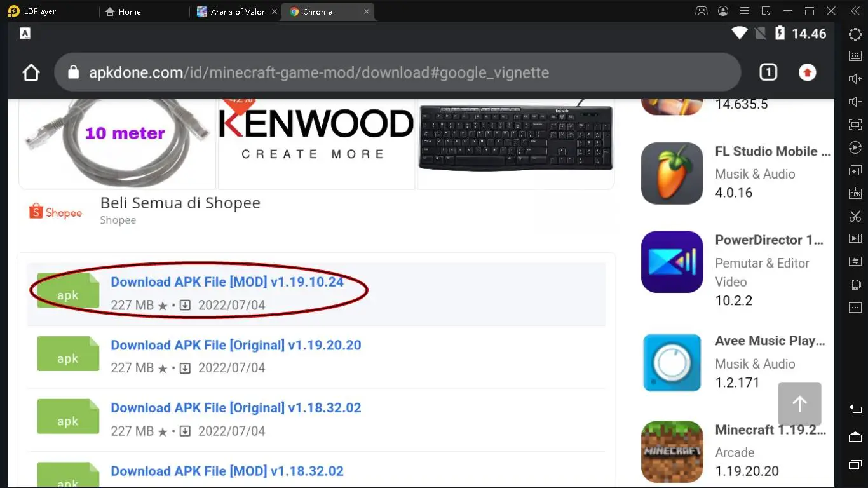Click apk icon beside v1.19.10.24 MOD

(x=68, y=290)
